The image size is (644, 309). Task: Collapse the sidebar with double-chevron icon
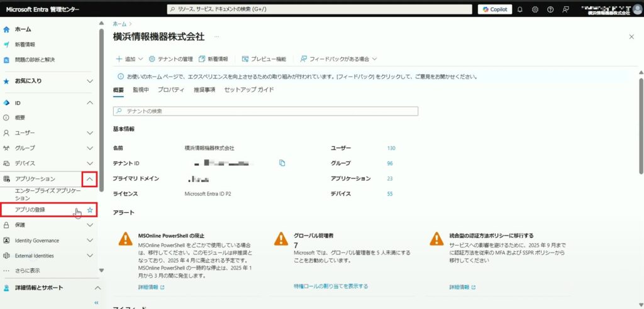tap(97, 303)
